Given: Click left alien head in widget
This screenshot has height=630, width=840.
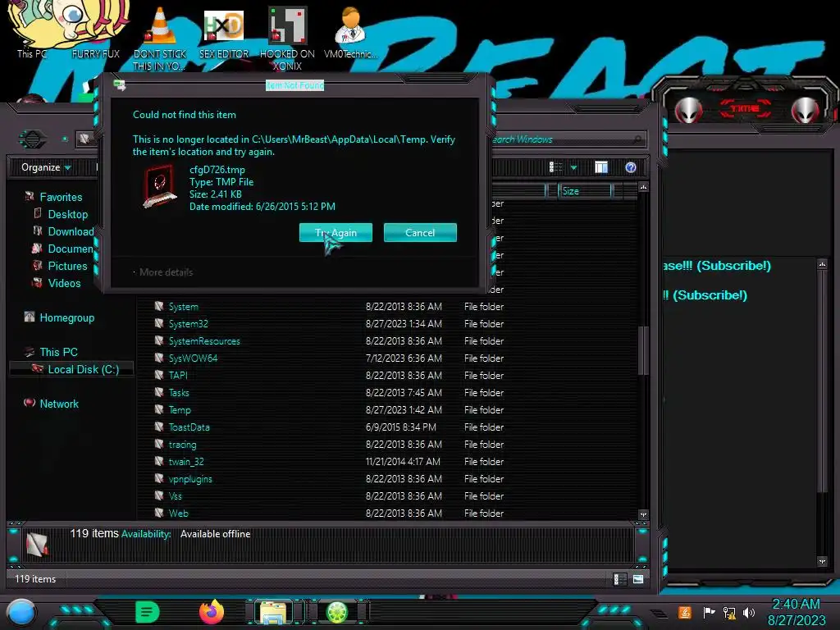Looking at the screenshot, I should 688,110.
